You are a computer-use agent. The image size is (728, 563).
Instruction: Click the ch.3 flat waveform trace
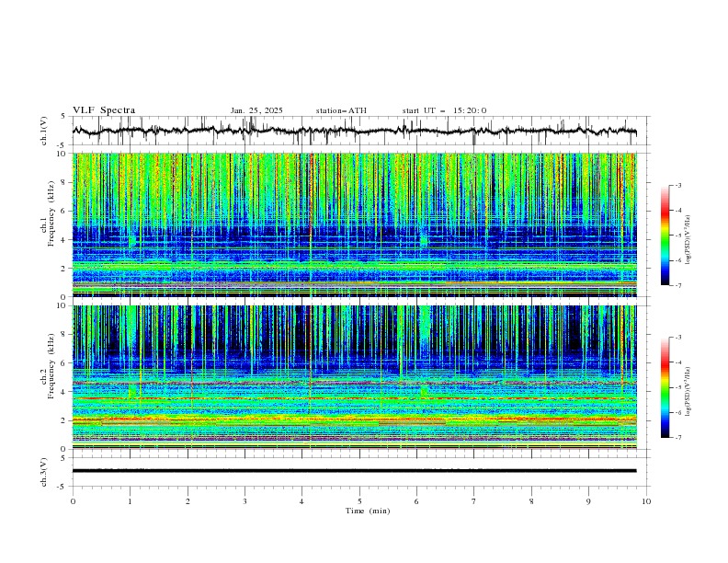coord(354,471)
